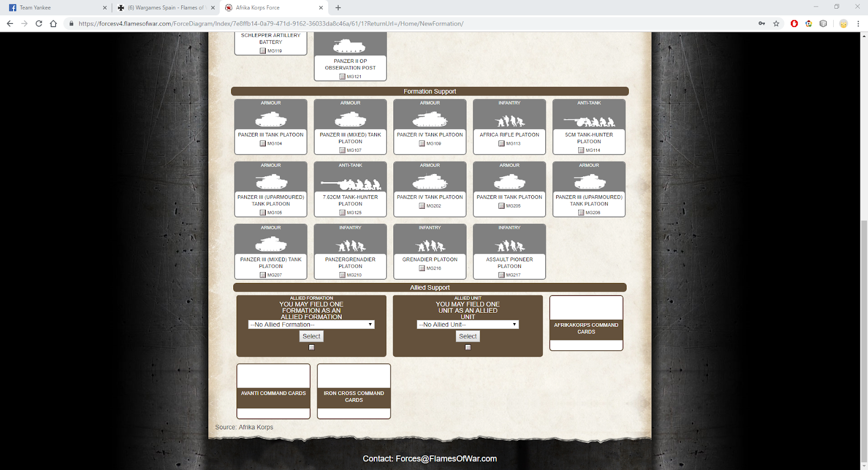Go back using the browser back arrow
This screenshot has height=470, width=868.
pyautogui.click(x=10, y=23)
